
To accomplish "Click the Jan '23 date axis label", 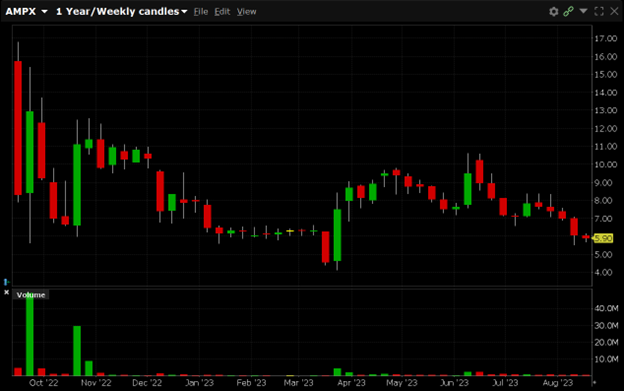I will (x=199, y=383).
